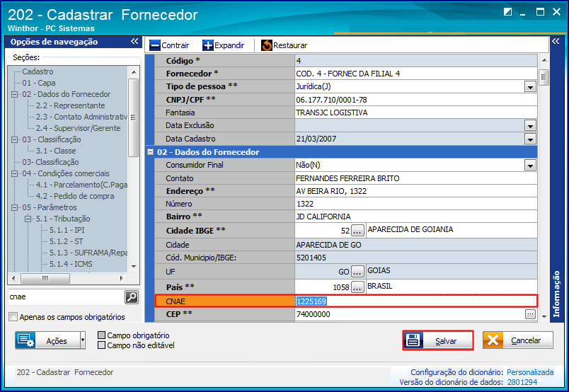This screenshot has width=569, height=392.
Task: Click the form vertical scrollbar up arrow
Action: coord(544,60)
